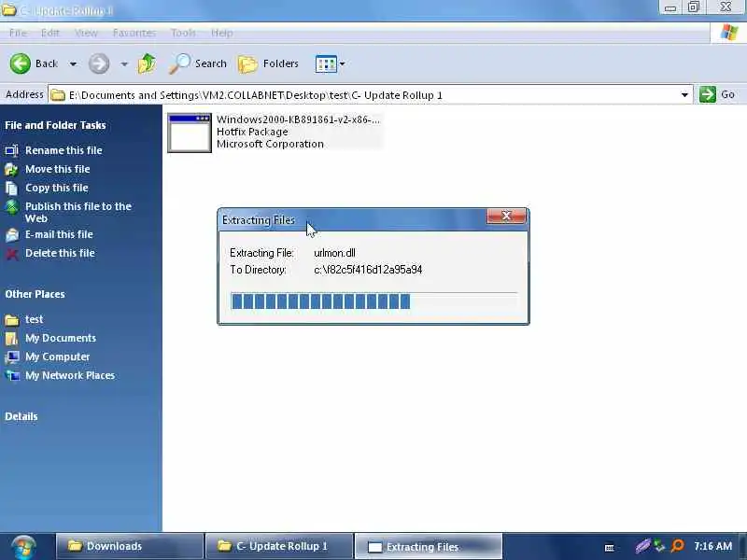Open the Start menu orb

click(x=23, y=547)
